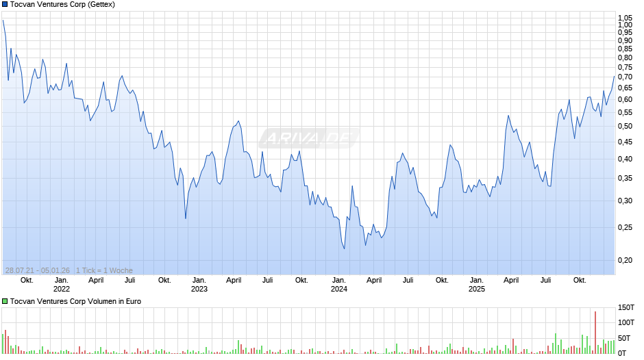Click the '0T' volume axis label
The height and width of the screenshot is (360, 644).
[622, 353]
